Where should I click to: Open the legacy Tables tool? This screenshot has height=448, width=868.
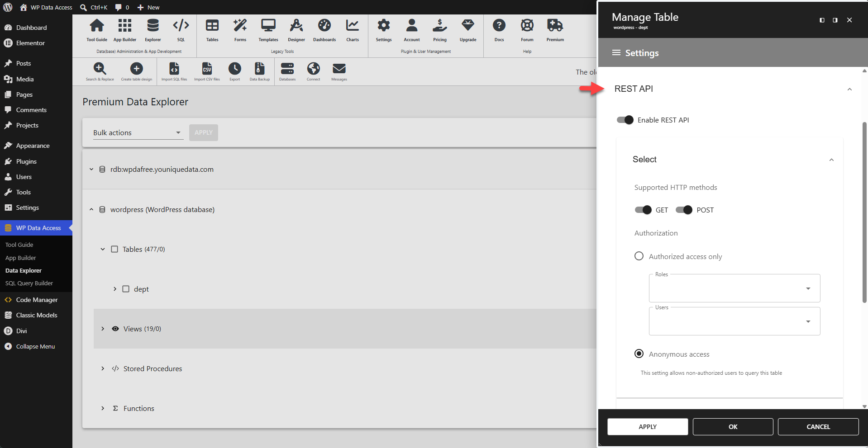[212, 30]
